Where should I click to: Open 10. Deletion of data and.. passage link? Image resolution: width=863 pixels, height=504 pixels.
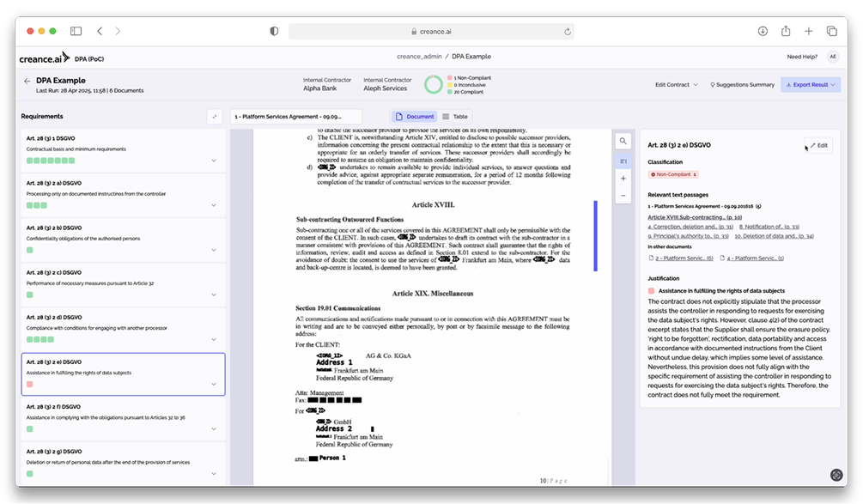774,236
